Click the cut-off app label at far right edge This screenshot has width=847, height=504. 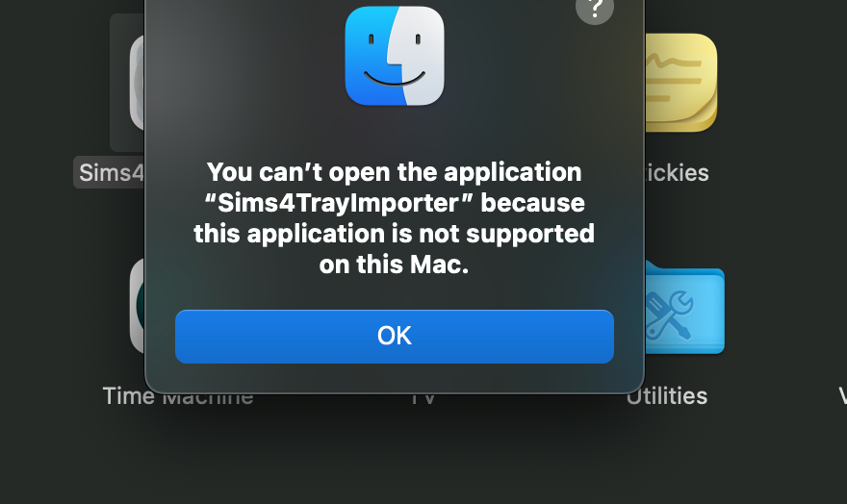coord(843,396)
